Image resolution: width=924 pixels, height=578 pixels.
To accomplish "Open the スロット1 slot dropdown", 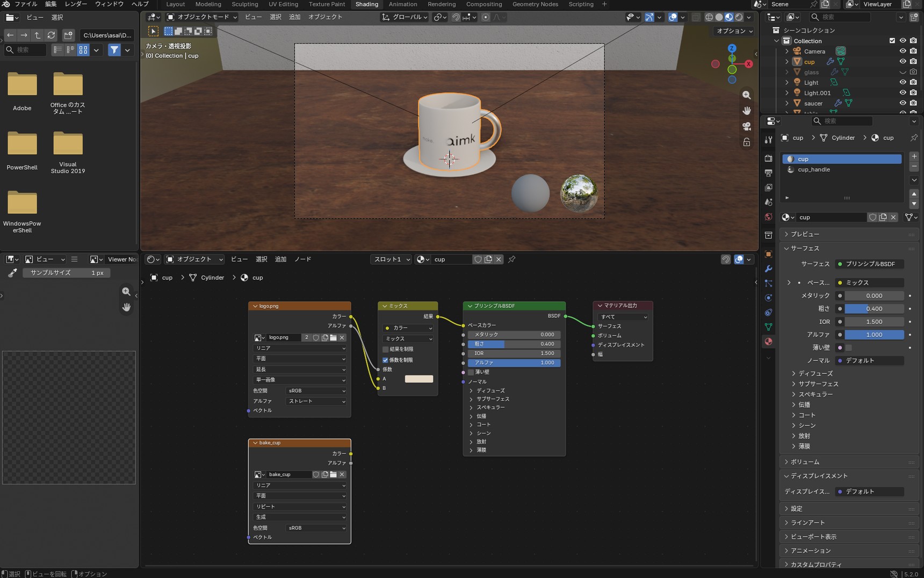I will (391, 259).
